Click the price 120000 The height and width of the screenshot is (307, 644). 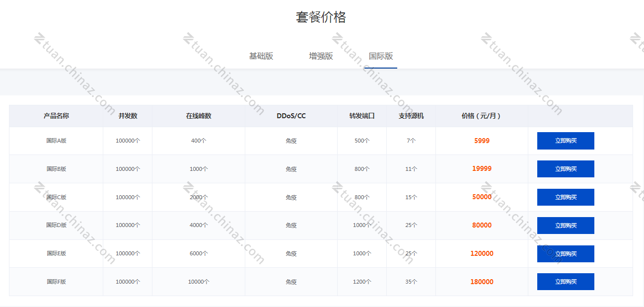pos(482,253)
